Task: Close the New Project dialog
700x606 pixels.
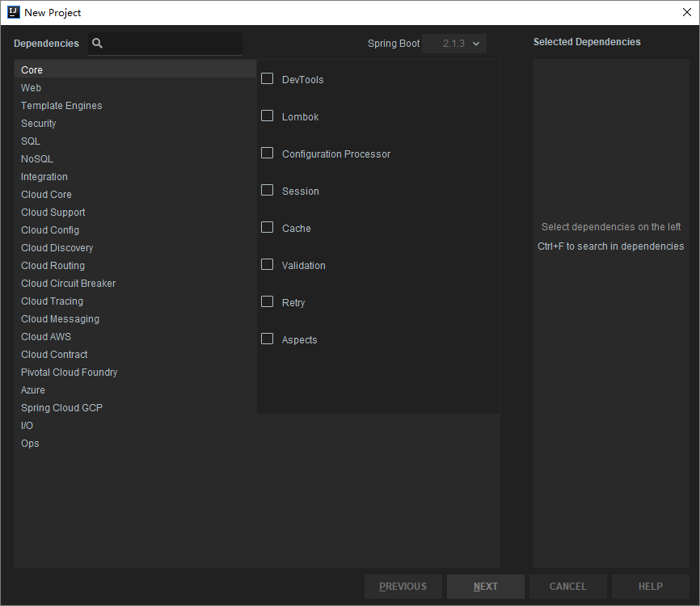Action: tap(687, 12)
